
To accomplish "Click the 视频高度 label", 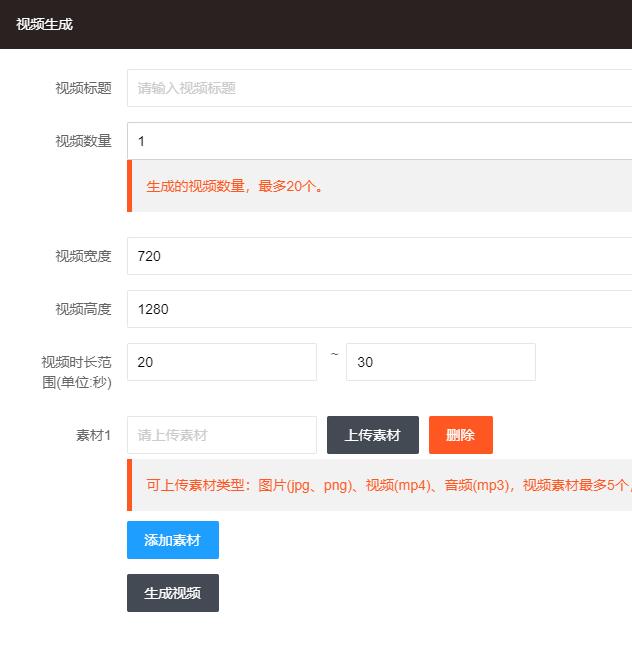I will [x=83, y=309].
